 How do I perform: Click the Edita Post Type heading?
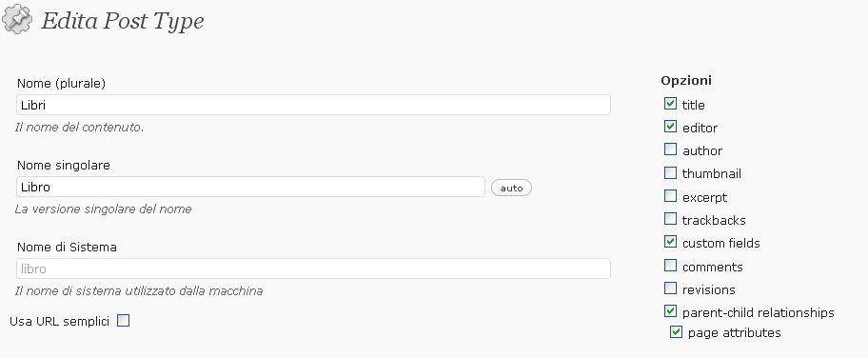click(123, 21)
